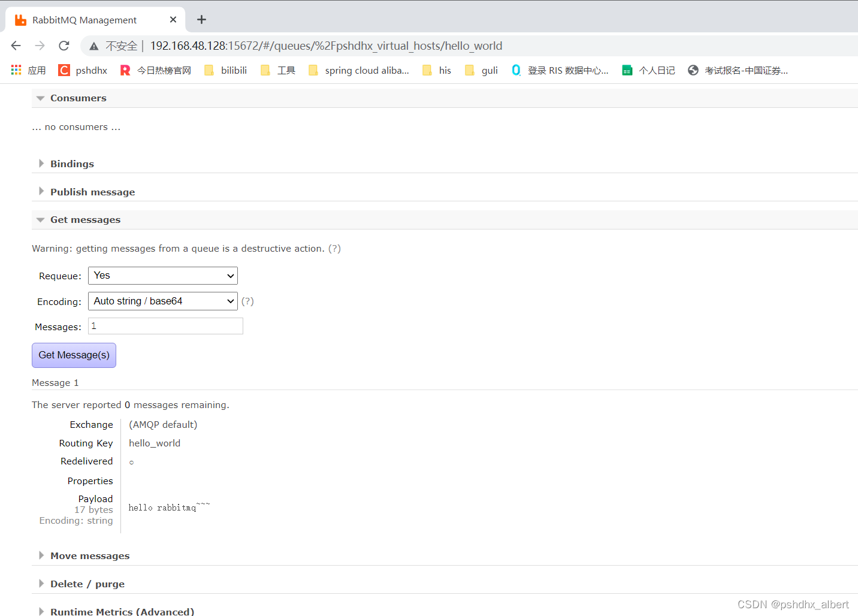Open the Encoding dropdown
The width and height of the screenshot is (858, 616).
(x=163, y=301)
